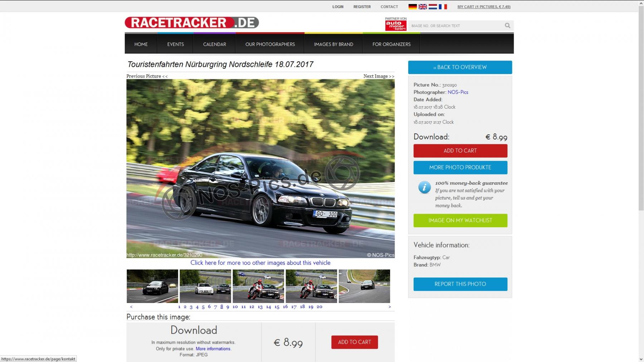The width and height of the screenshot is (644, 362).
Task: Advance thumbnails with right arrow
Action: (390, 307)
